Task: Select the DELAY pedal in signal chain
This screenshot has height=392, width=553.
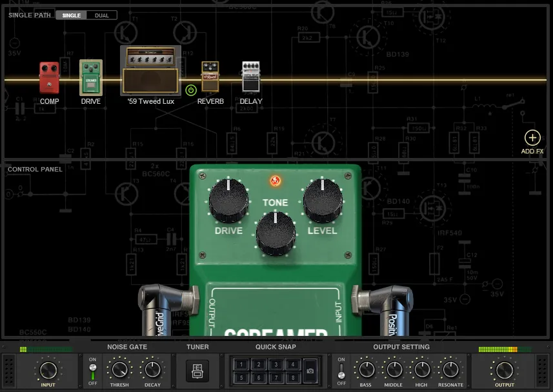Action: click(251, 77)
